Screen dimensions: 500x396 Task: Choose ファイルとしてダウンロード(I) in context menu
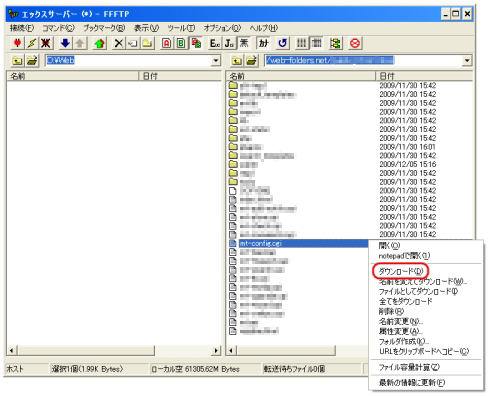426,291
